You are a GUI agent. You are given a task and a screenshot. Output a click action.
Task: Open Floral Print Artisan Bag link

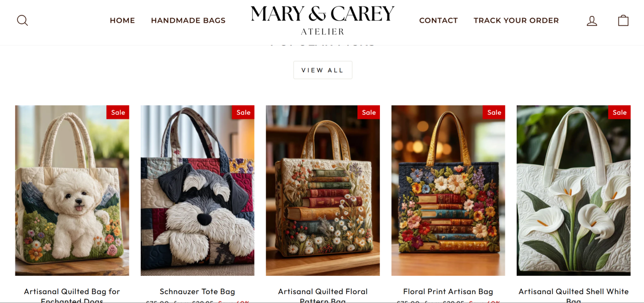click(x=448, y=292)
